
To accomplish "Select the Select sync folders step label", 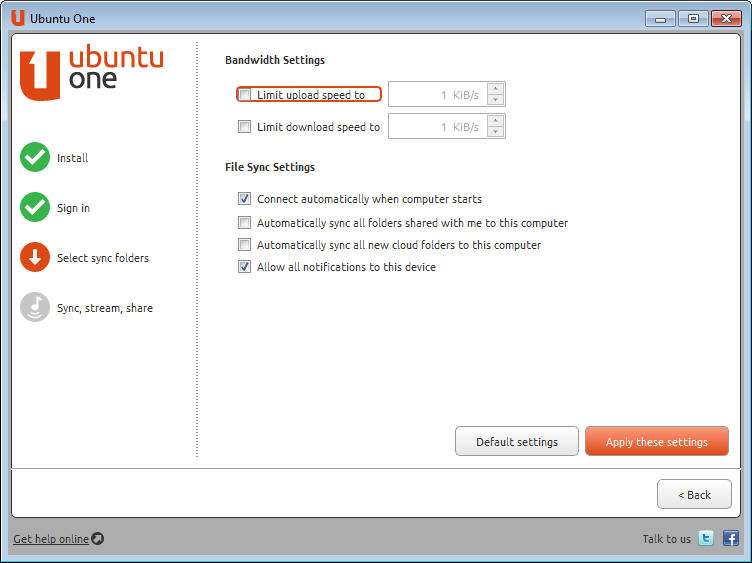I will [103, 258].
